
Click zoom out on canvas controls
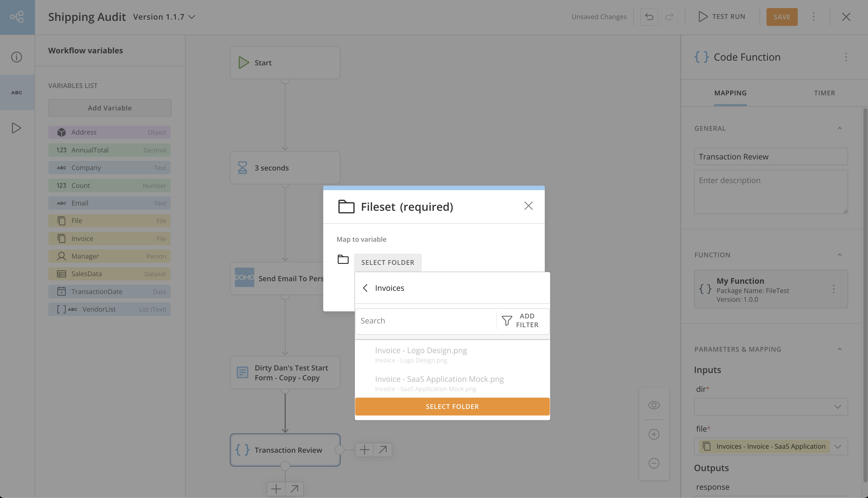(x=654, y=463)
